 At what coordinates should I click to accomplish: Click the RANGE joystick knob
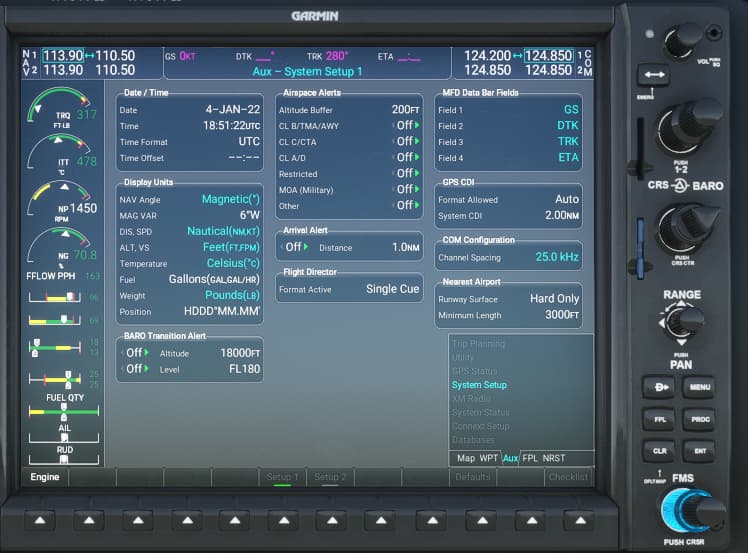coord(682,323)
